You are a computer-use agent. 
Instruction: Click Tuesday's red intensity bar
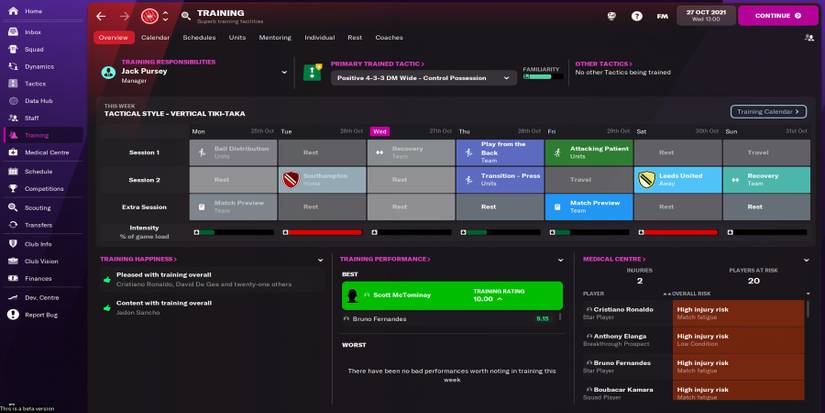[324, 232]
